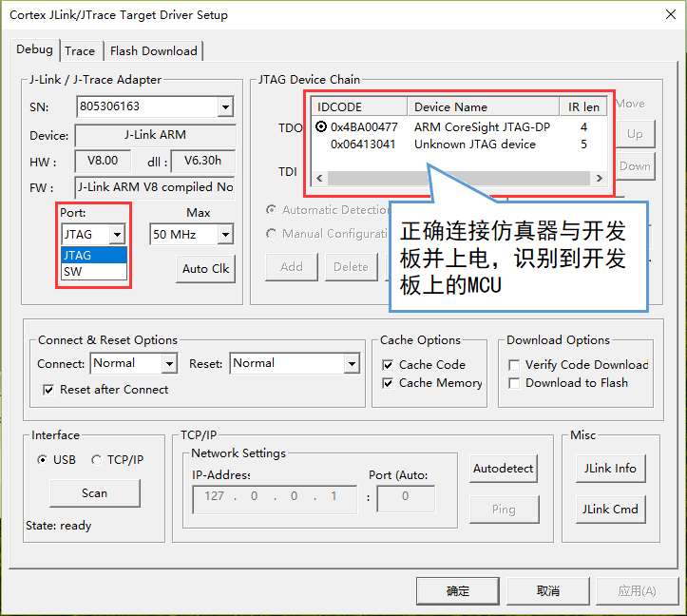The height and width of the screenshot is (616, 687).
Task: Select the Automatic Detection radio button
Action: click(x=271, y=210)
